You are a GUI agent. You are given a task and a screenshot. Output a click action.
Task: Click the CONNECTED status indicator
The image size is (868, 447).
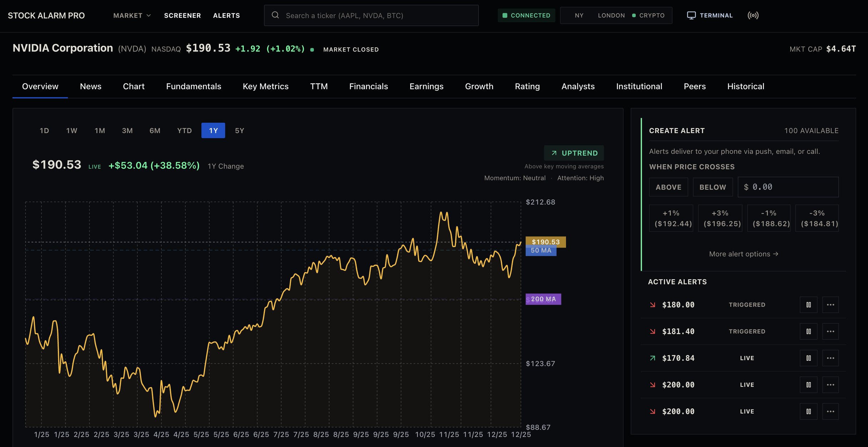pos(526,15)
